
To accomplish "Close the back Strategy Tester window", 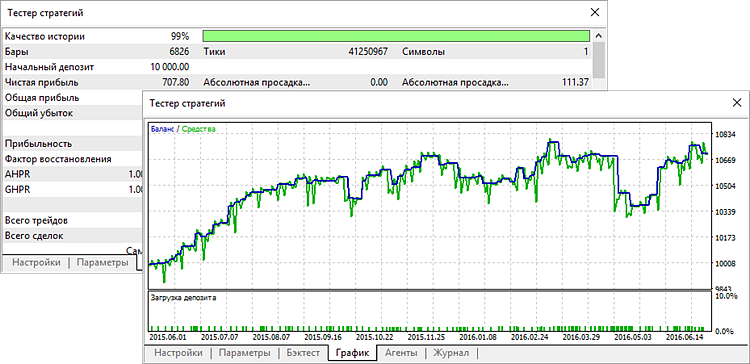I will coord(595,13).
